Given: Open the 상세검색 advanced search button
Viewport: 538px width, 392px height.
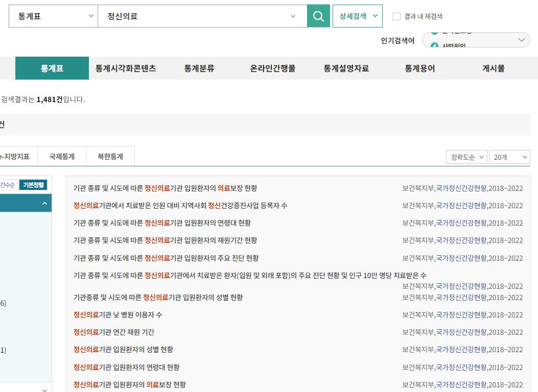Looking at the screenshot, I should (358, 16).
